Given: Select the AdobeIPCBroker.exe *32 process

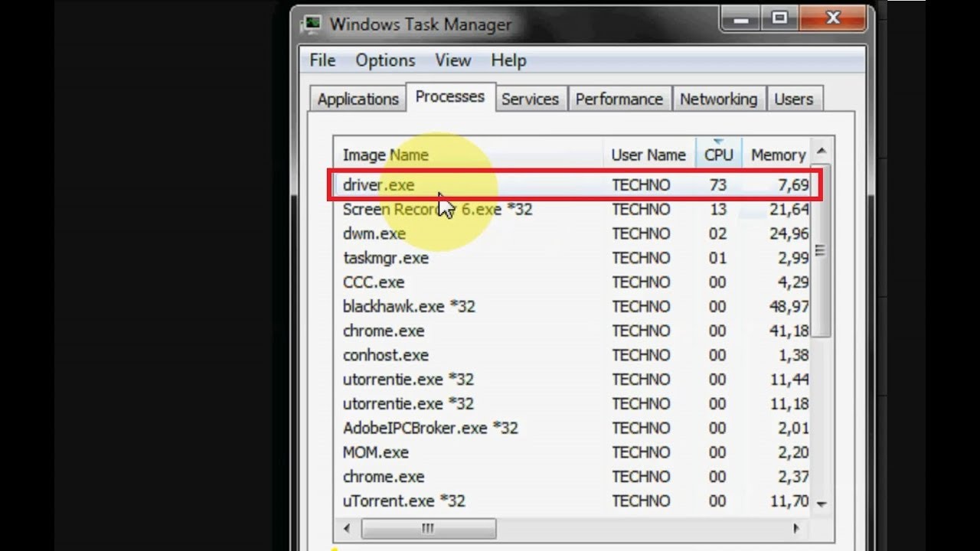Looking at the screenshot, I should [x=573, y=429].
